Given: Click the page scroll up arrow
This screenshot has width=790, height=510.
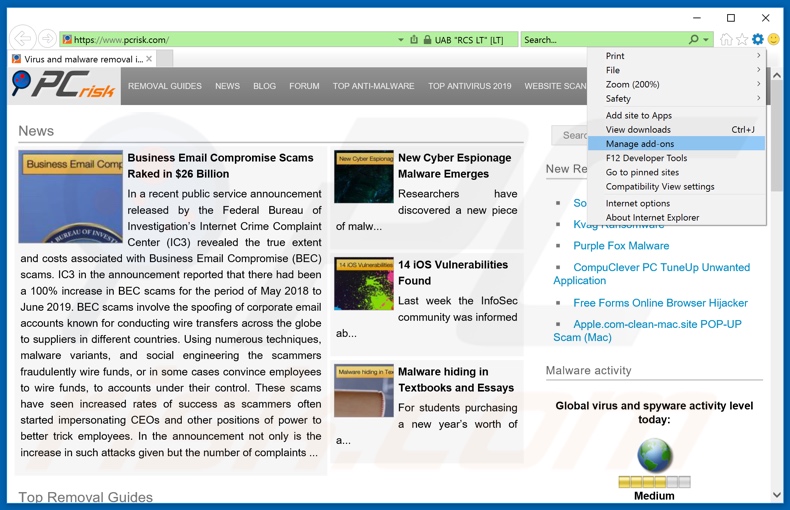Looking at the screenshot, I should pos(776,75).
